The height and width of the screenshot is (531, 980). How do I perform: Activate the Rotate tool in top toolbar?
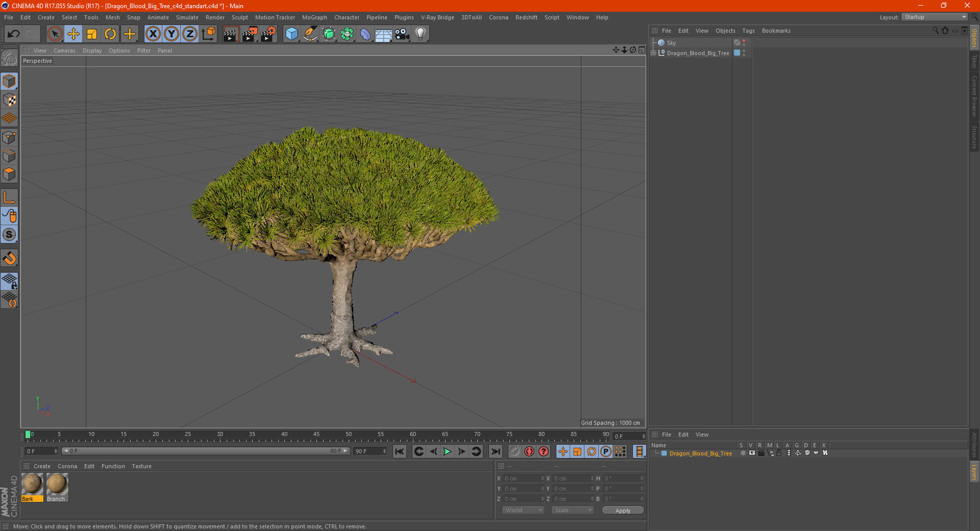(x=110, y=34)
